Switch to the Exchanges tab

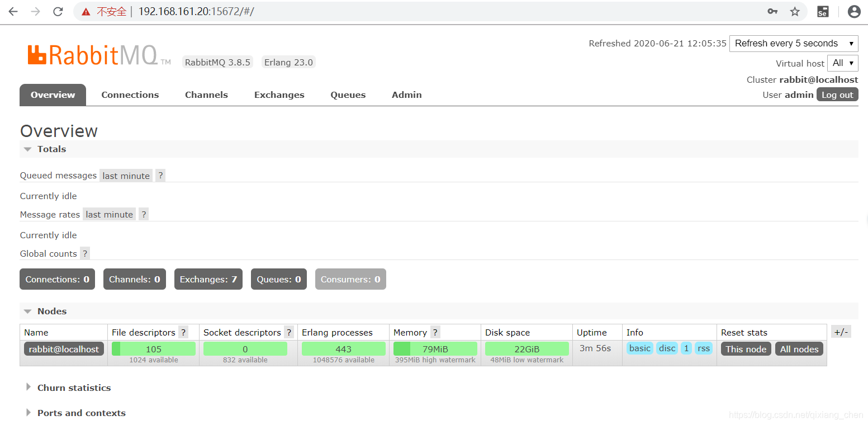point(279,95)
